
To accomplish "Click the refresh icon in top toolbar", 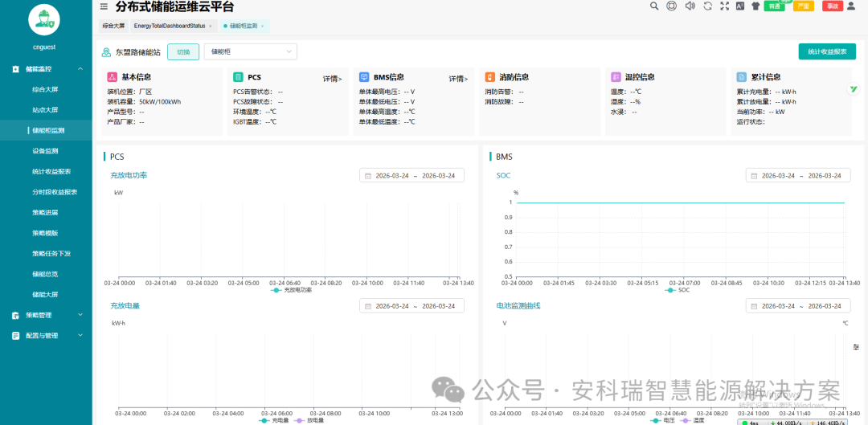I will 707,6.
